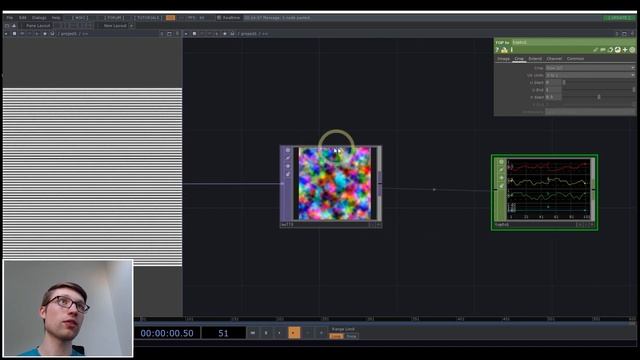Viewport: 640px width, 360px height.
Task: Click the orange Play button
Action: (294, 333)
